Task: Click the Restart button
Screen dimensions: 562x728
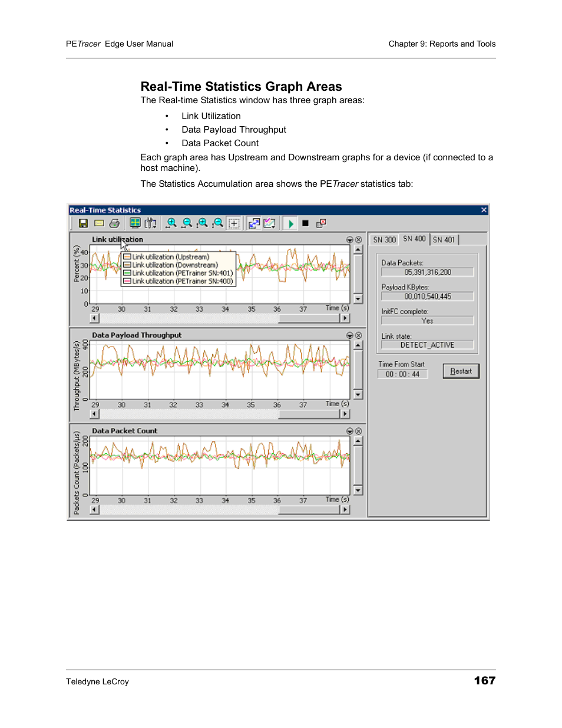Action: tap(461, 371)
